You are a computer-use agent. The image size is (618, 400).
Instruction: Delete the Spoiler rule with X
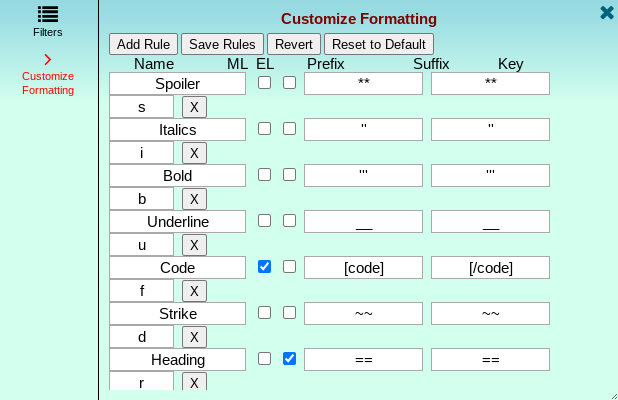pyautogui.click(x=194, y=107)
